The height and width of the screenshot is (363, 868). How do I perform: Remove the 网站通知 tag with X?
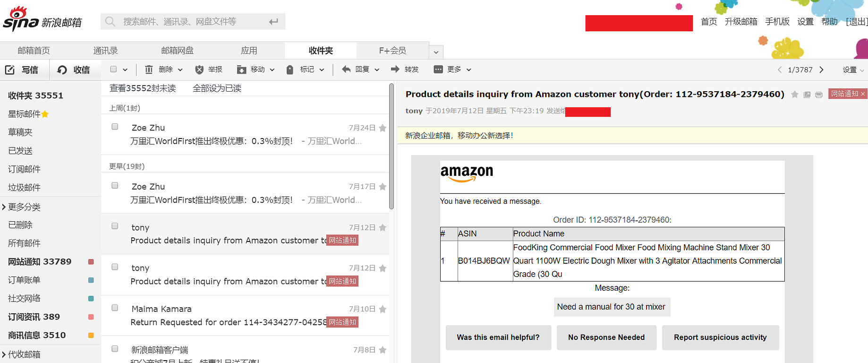863,94
